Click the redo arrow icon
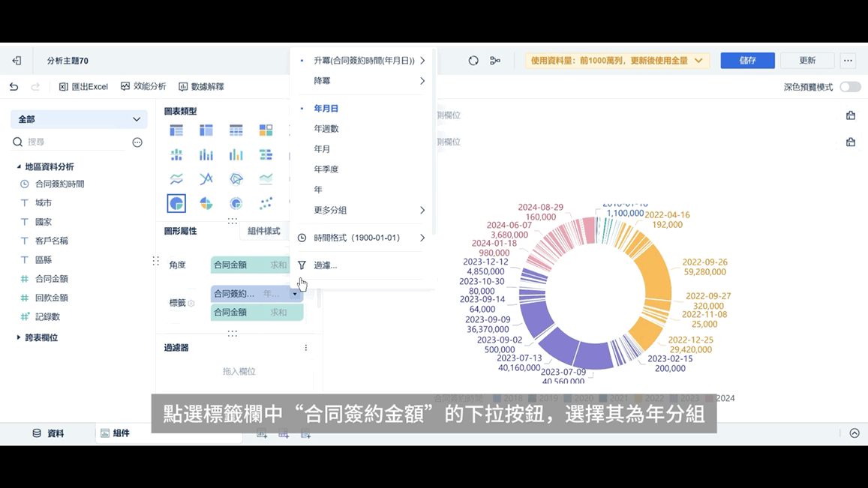868x488 pixels. (x=35, y=87)
